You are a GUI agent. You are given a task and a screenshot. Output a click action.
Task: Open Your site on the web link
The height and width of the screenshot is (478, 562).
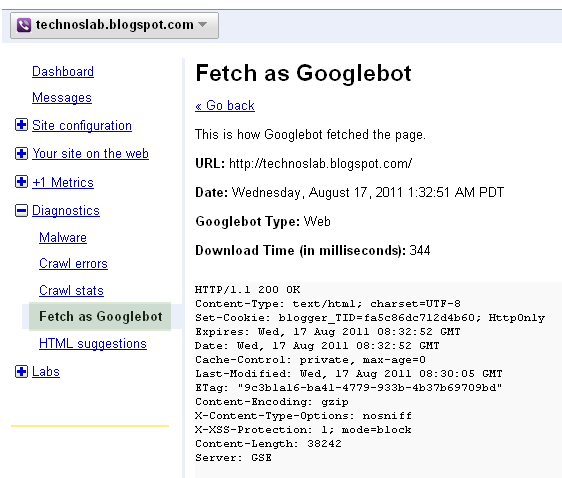(x=90, y=153)
